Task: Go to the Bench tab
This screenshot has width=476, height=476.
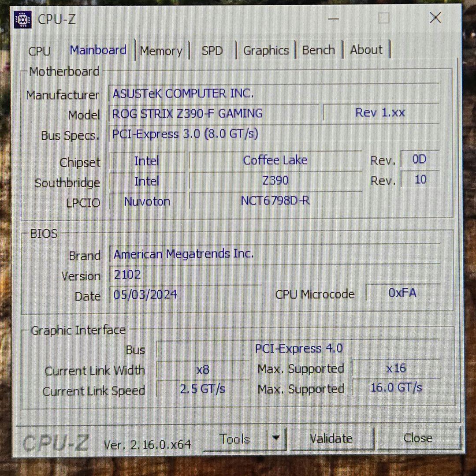Action: coord(319,50)
